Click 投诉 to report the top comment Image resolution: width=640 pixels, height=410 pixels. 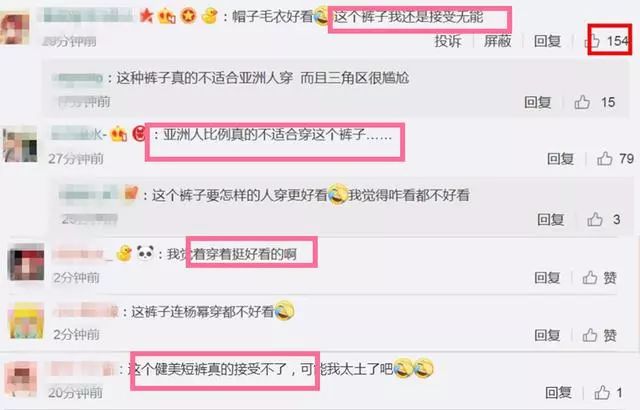pos(448,41)
